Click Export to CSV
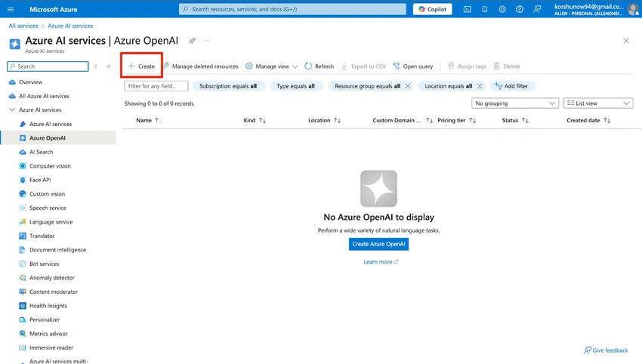Image resolution: width=642 pixels, height=364 pixels. coord(363,66)
